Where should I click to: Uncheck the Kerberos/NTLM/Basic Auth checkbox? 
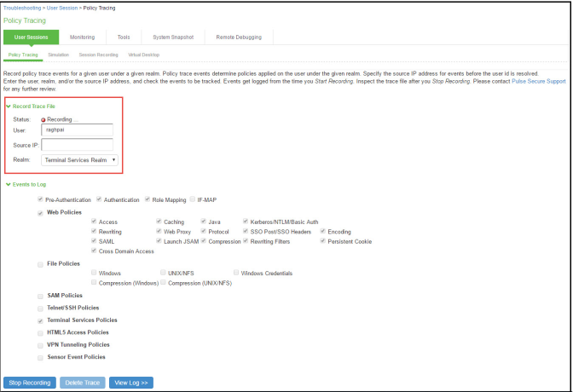[246, 221]
